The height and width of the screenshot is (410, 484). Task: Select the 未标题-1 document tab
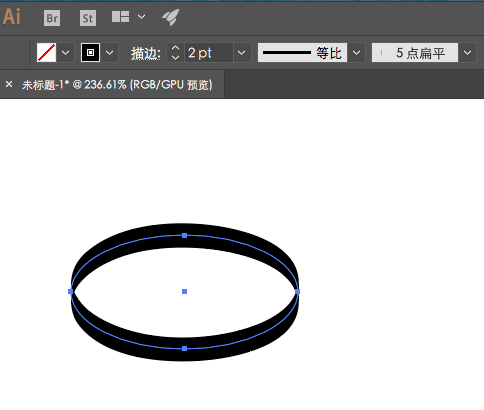pyautogui.click(x=117, y=85)
